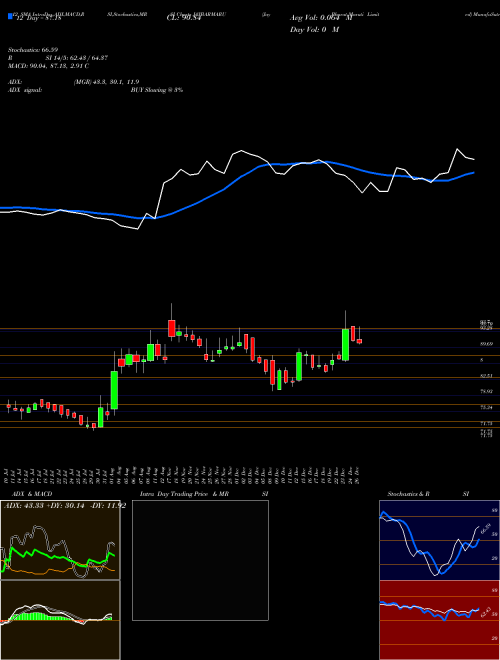Viewport: 500px width, 660px height.
Task: Select the '12 Day = 87.18' SMA label
Action: tap(38, 18)
